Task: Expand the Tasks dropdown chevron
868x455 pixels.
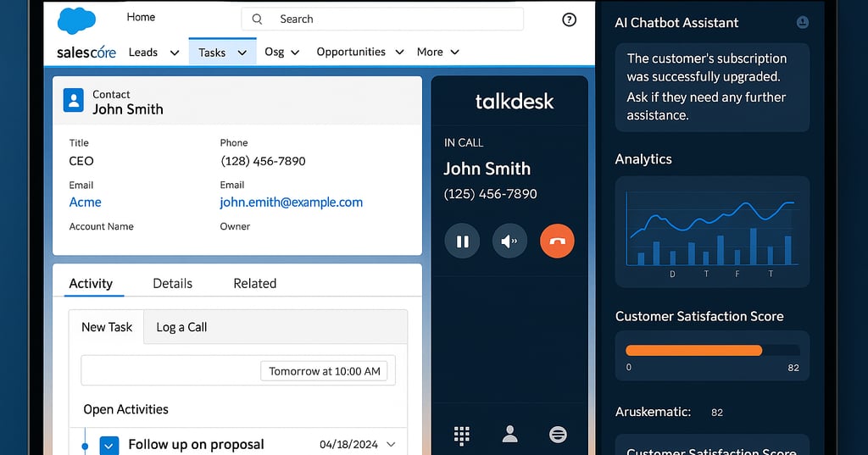Action: 242,53
